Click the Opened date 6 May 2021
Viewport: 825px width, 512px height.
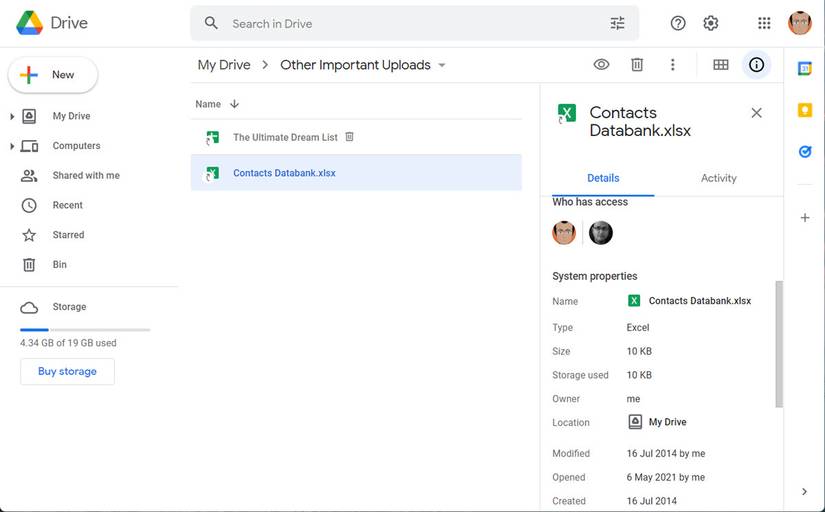pos(666,477)
